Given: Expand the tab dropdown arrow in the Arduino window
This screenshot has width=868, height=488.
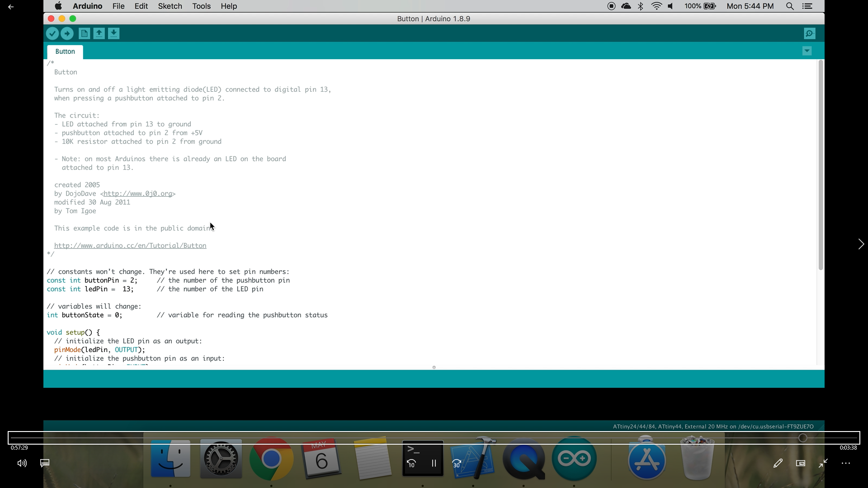Looking at the screenshot, I should 807,51.
